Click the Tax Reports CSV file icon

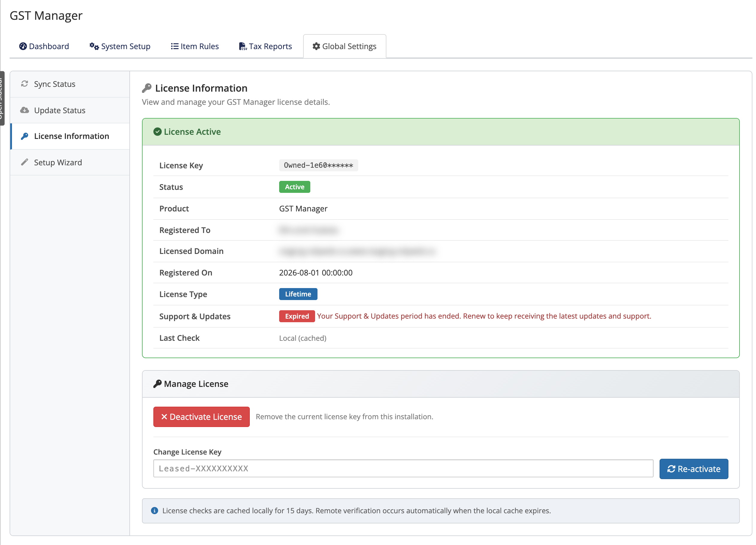(x=243, y=46)
